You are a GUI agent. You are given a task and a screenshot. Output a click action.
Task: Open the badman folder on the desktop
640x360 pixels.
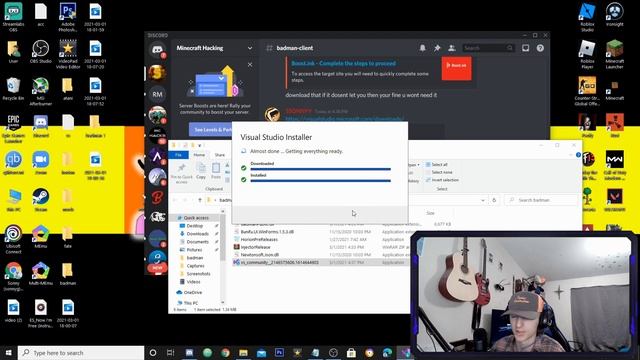click(x=68, y=273)
